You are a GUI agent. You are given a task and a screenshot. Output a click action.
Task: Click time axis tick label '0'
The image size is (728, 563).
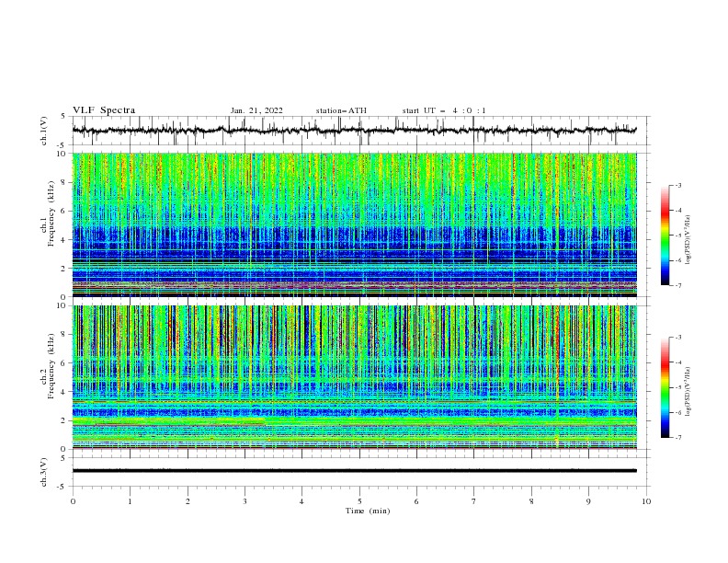pos(73,501)
